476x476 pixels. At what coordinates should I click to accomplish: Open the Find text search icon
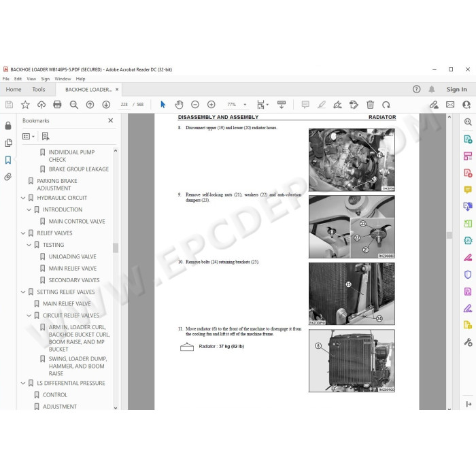73,105
